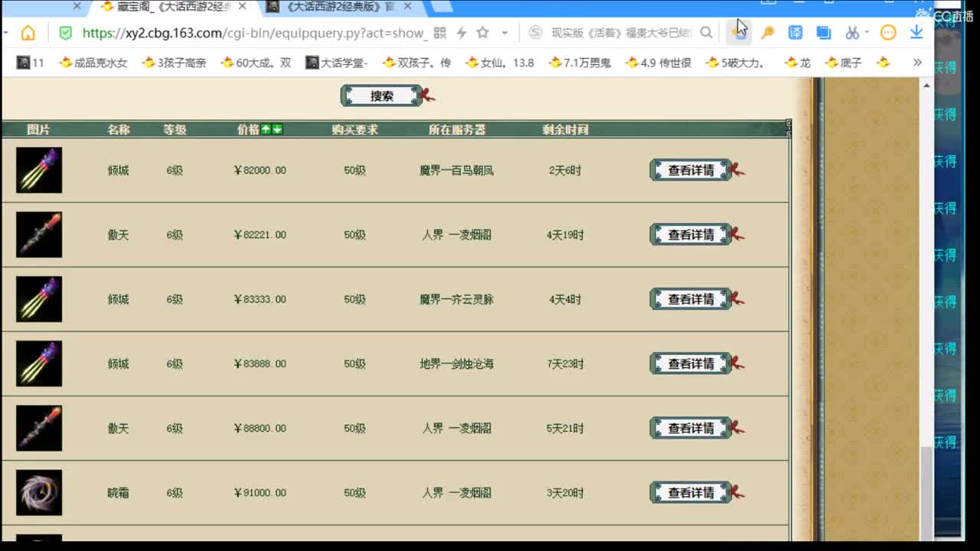Click the translate extension icon
This screenshot has width=980, height=551.
(795, 33)
